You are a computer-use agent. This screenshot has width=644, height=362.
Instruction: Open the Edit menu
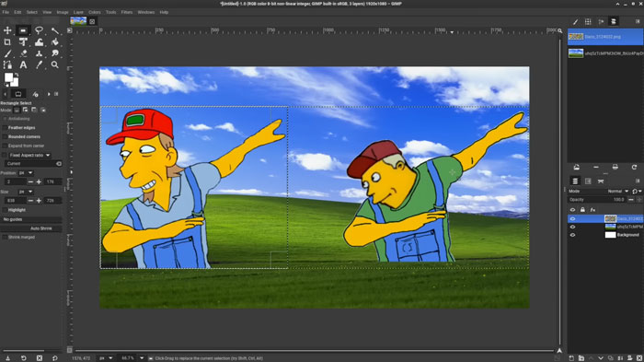[17, 12]
